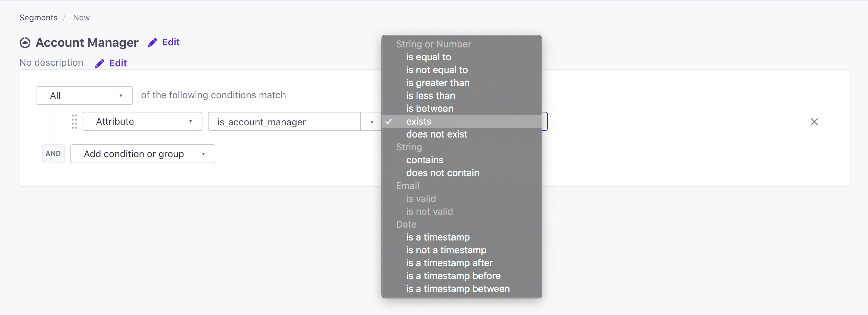Choose "is a timestamp after" option

(449, 263)
